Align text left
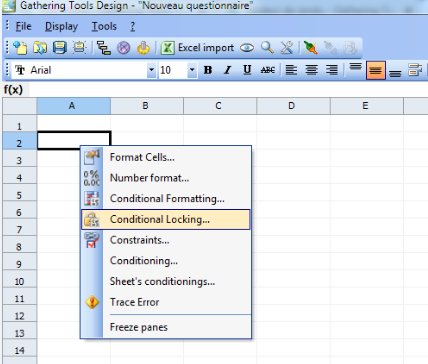The height and width of the screenshot is (364, 428). click(x=291, y=70)
